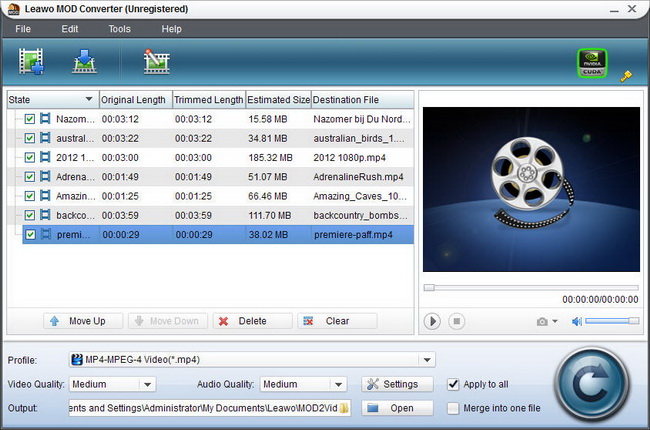
Task: Click the film icon of backco... row
Action: [x=45, y=215]
